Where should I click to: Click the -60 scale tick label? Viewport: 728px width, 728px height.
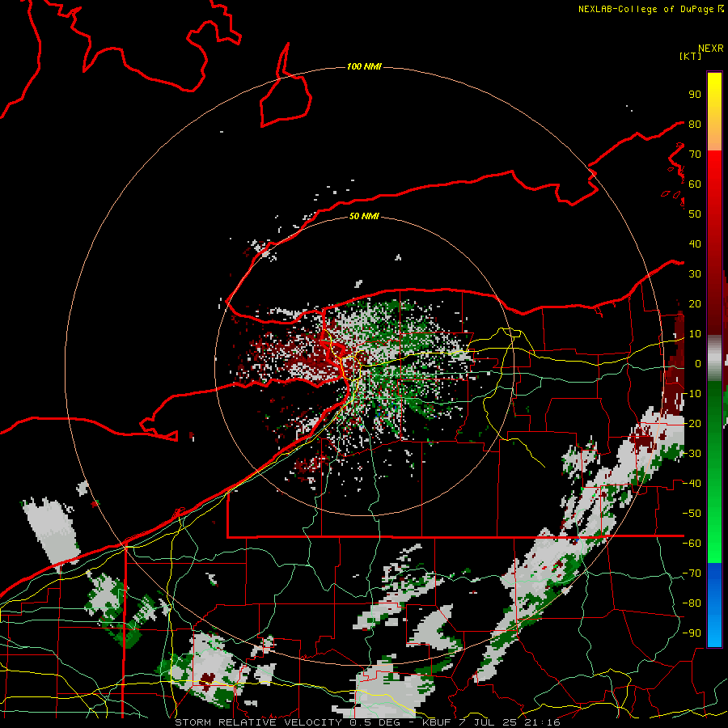pos(692,544)
